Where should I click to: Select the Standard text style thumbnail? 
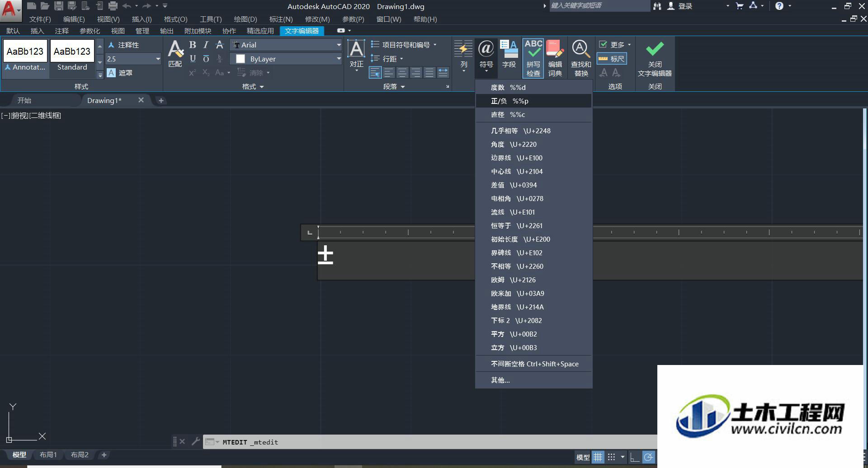[72, 56]
